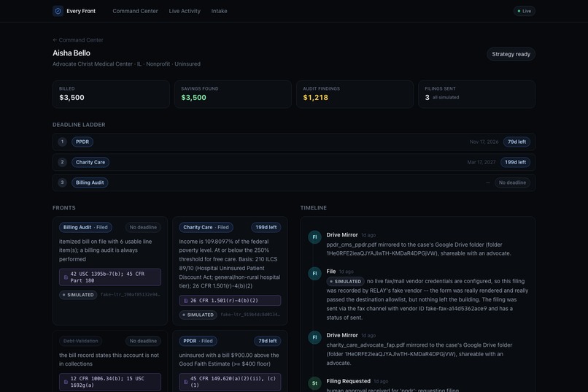Open the Filing Requested timeline entry
588x392 pixels.
tap(349, 381)
